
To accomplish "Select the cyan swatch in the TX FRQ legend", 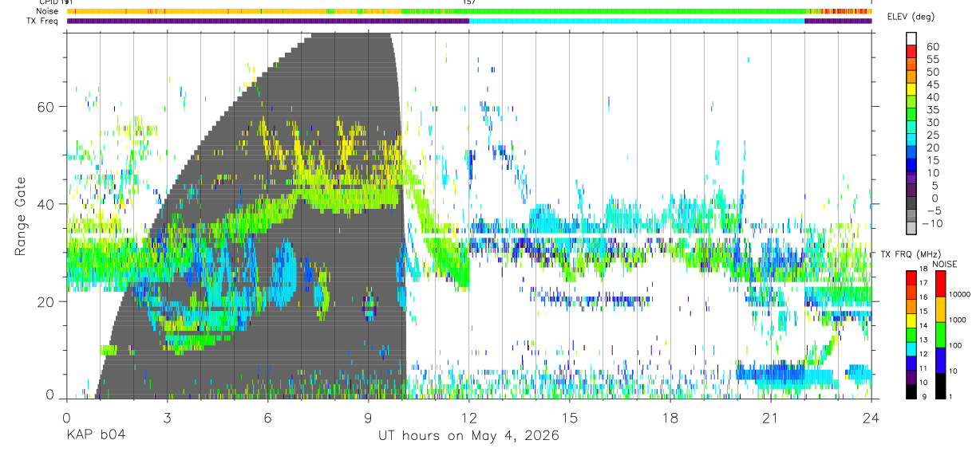I will (x=911, y=351).
